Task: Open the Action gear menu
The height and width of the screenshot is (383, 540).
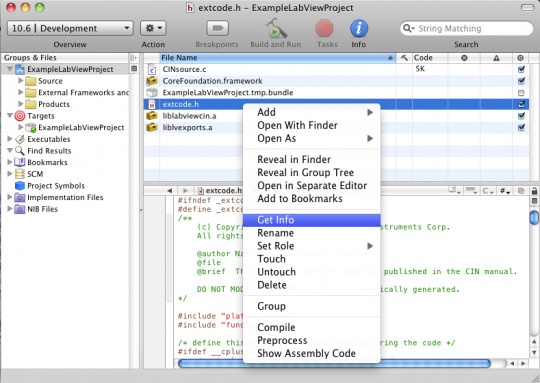Action: point(153,28)
